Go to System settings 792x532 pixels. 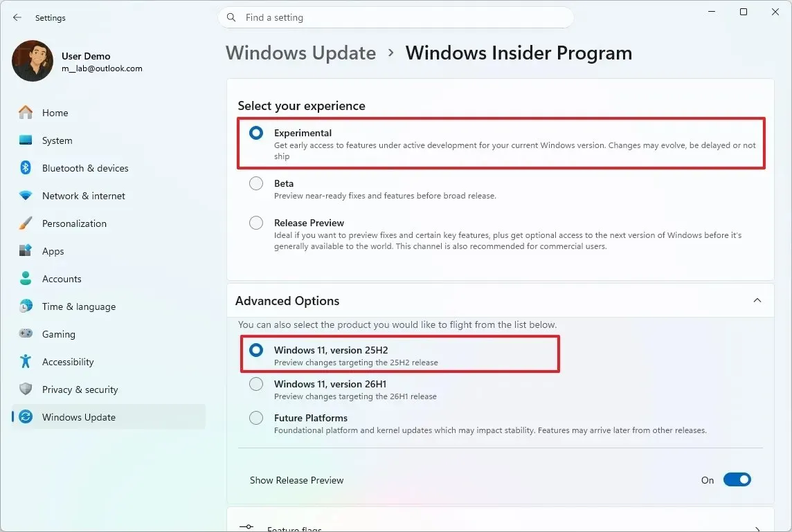(x=109, y=140)
